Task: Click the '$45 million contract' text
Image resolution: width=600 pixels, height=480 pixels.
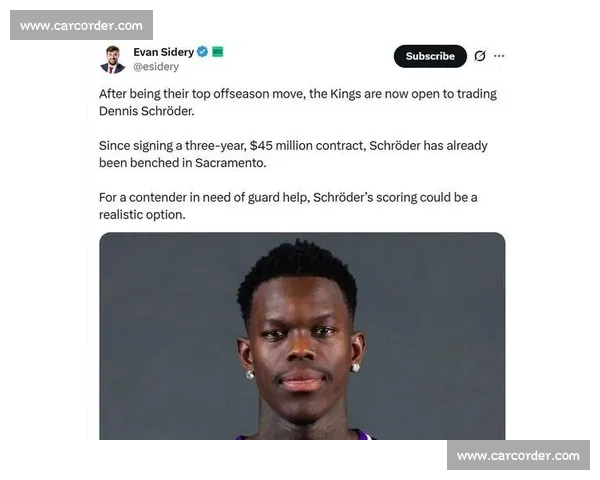Action: 307,145
